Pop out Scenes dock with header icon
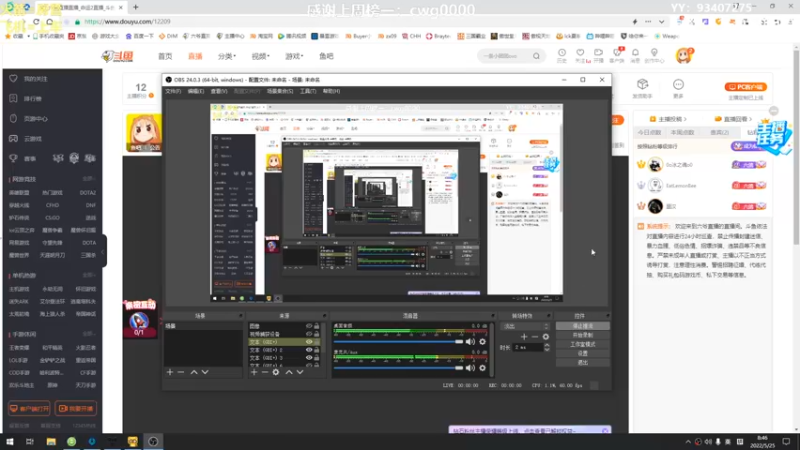Image resolution: width=800 pixels, height=450 pixels. pos(239,316)
